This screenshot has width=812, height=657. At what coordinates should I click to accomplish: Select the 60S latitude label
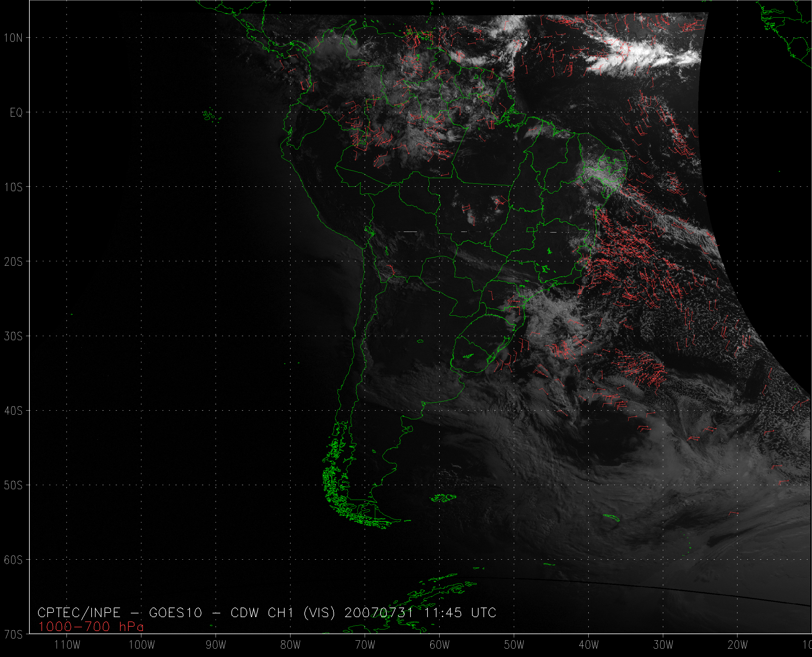pyautogui.click(x=13, y=560)
